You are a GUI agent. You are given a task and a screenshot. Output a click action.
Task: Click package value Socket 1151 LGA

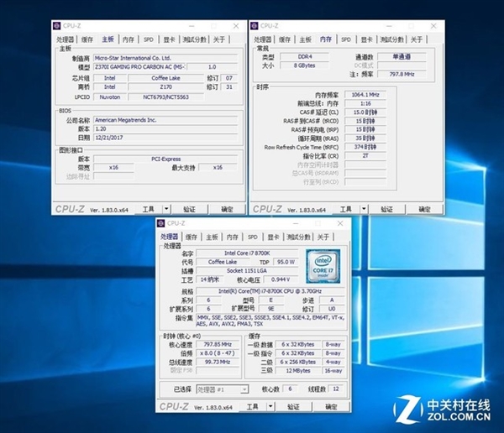point(247,271)
